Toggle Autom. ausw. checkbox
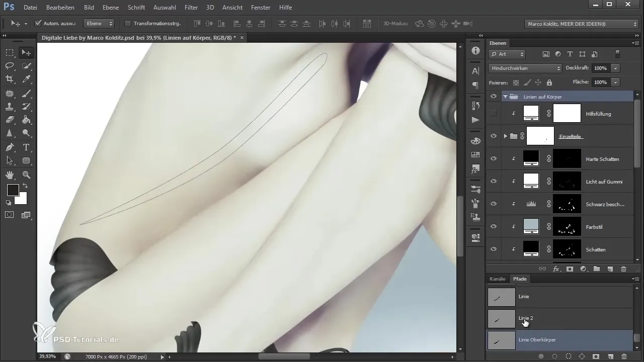644x362 pixels. [x=38, y=23]
